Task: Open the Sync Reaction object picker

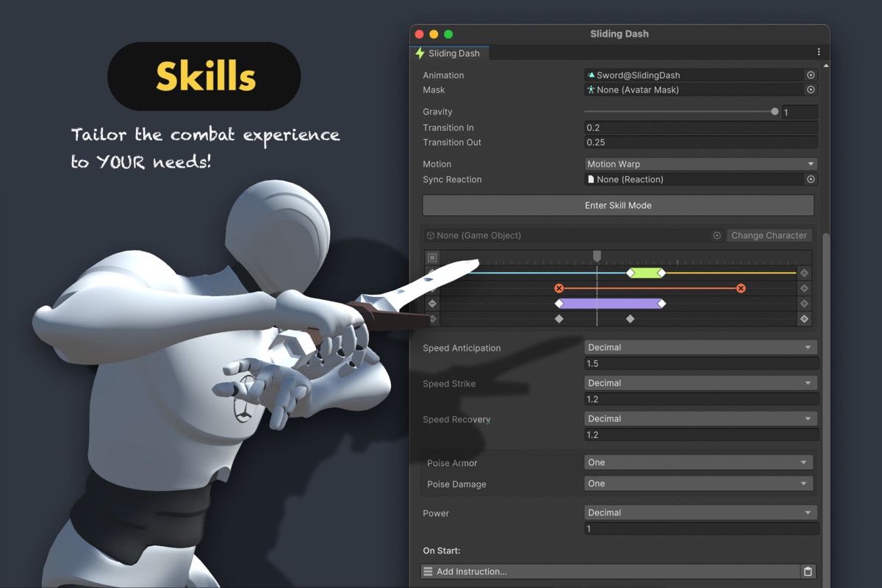Action: click(811, 179)
